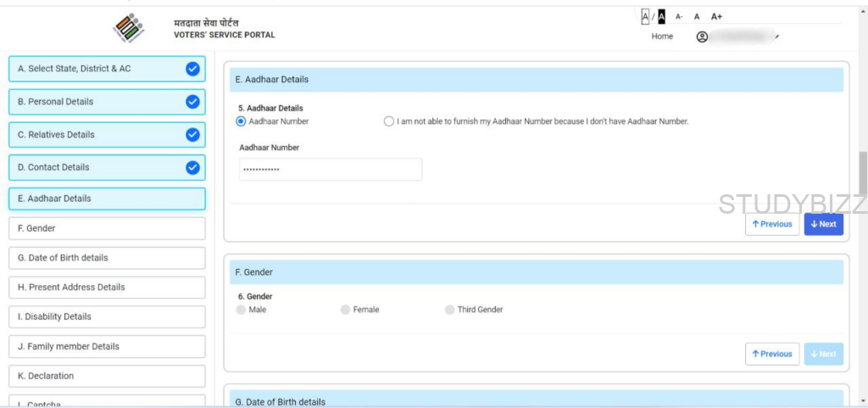Reset font size with normal A icon
Screen dimensions: 868x408
coord(697,16)
